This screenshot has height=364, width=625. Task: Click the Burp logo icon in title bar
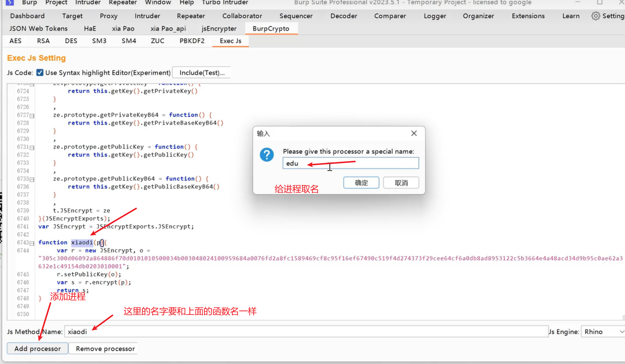pos(10,2)
